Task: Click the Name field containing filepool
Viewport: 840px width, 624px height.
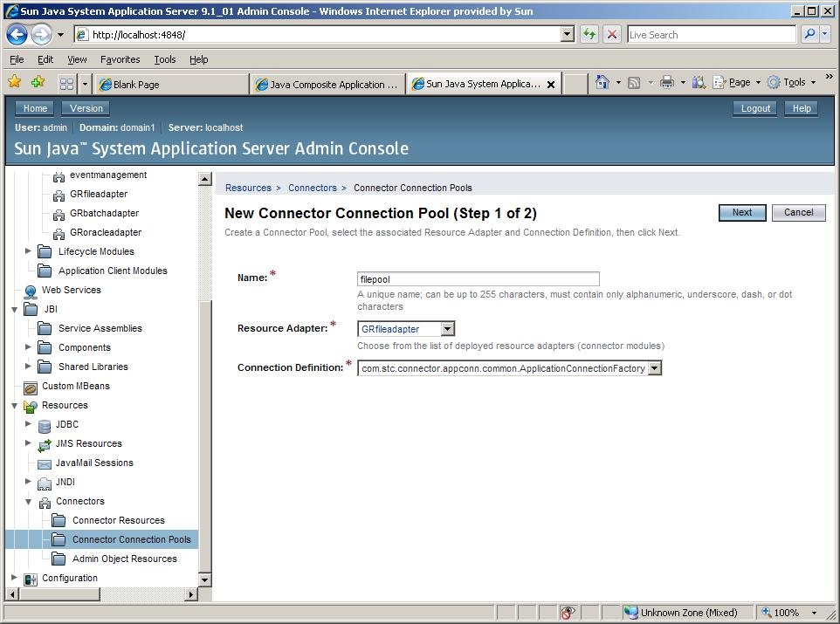Action: coord(478,279)
